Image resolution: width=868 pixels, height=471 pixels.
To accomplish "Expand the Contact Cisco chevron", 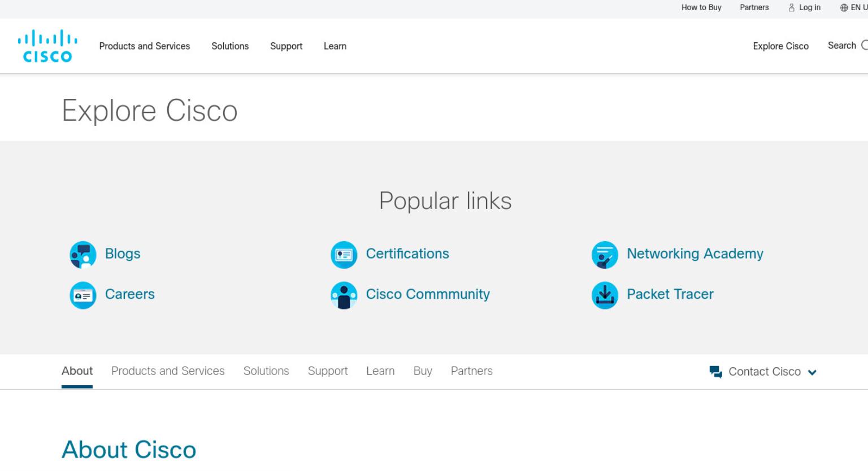I will point(812,372).
